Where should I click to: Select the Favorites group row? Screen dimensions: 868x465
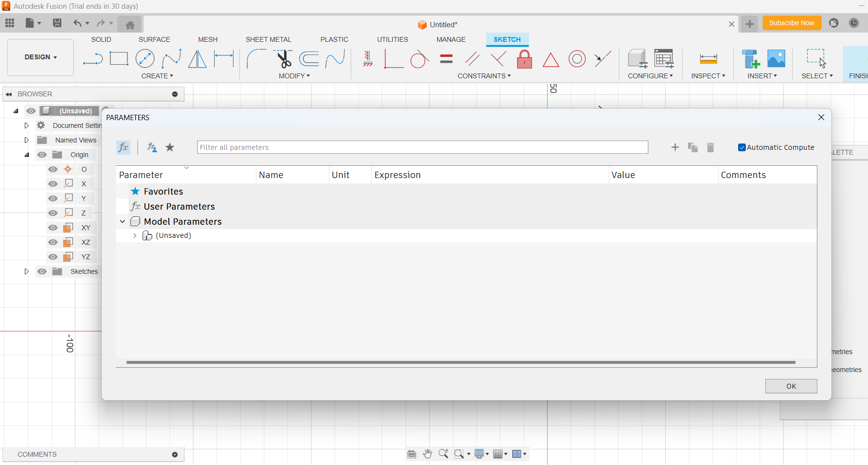click(x=466, y=191)
